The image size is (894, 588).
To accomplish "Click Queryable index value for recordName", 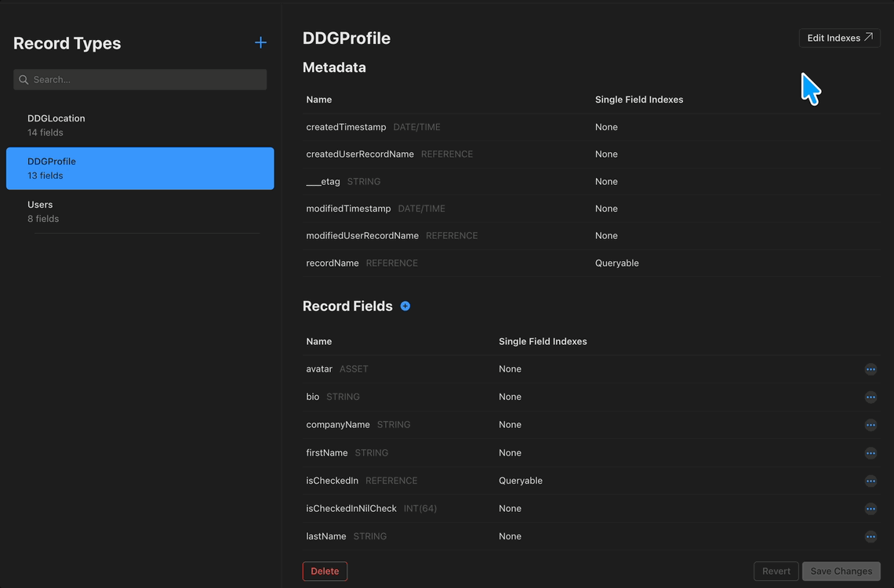I will pos(617,263).
